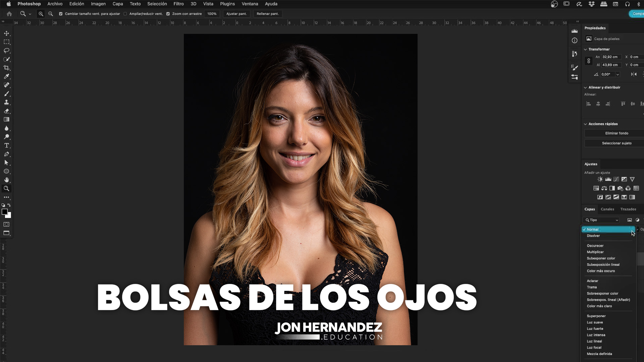Click the Rellenar pant. button

(x=268, y=14)
